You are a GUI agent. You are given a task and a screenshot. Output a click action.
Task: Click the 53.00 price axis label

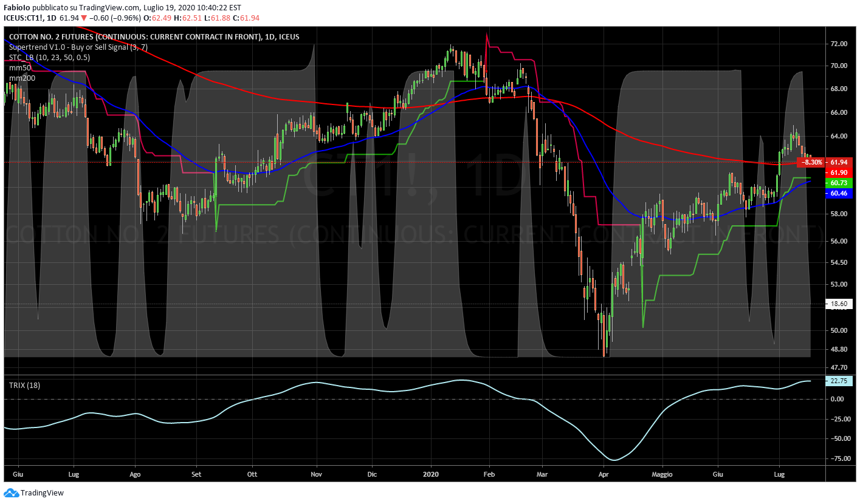839,284
